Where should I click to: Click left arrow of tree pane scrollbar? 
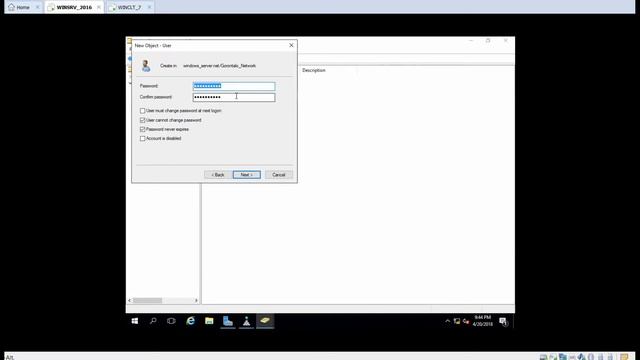(x=129, y=300)
